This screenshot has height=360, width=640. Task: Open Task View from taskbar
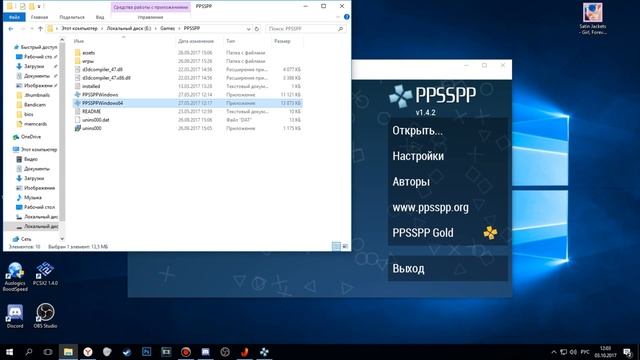tap(48, 352)
